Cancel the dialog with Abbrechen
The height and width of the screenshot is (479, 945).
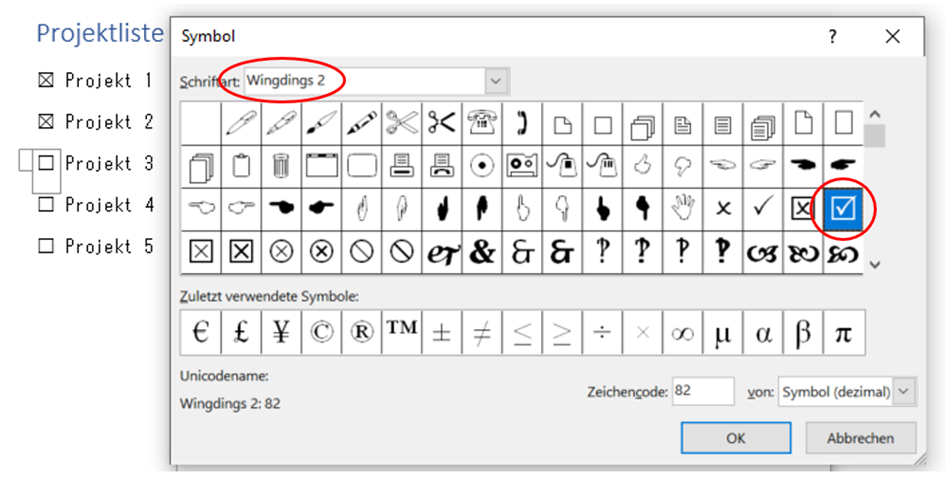point(861,438)
